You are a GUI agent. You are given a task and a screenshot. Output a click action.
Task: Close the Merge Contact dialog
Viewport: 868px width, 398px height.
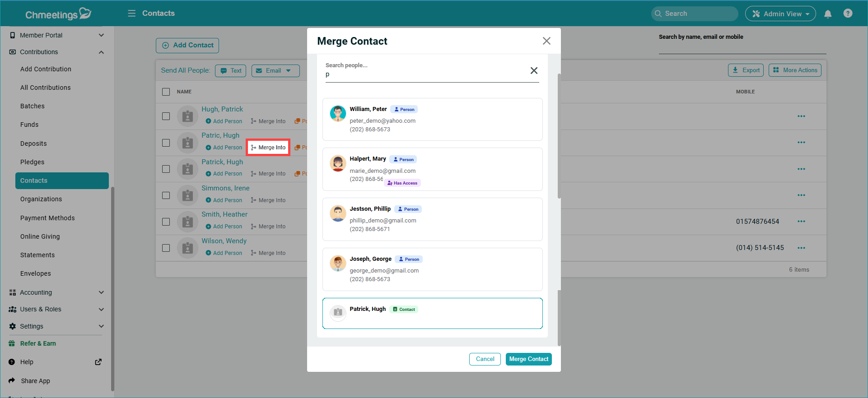point(546,41)
